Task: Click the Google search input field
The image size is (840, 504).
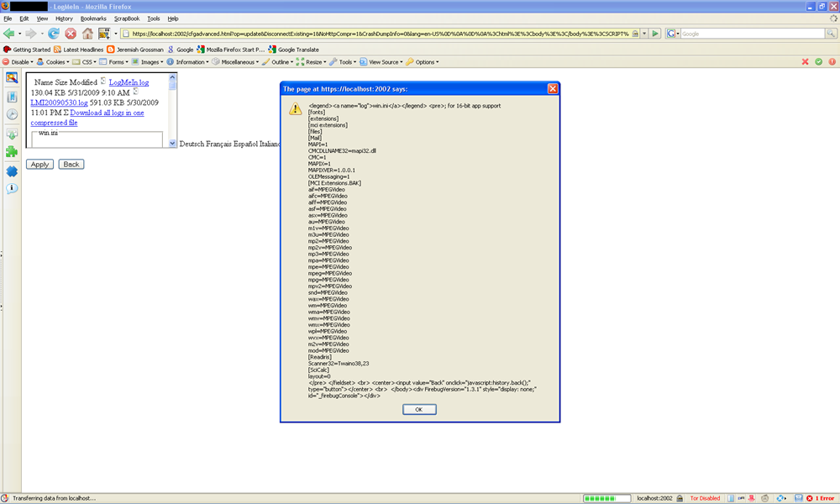Action: click(753, 34)
